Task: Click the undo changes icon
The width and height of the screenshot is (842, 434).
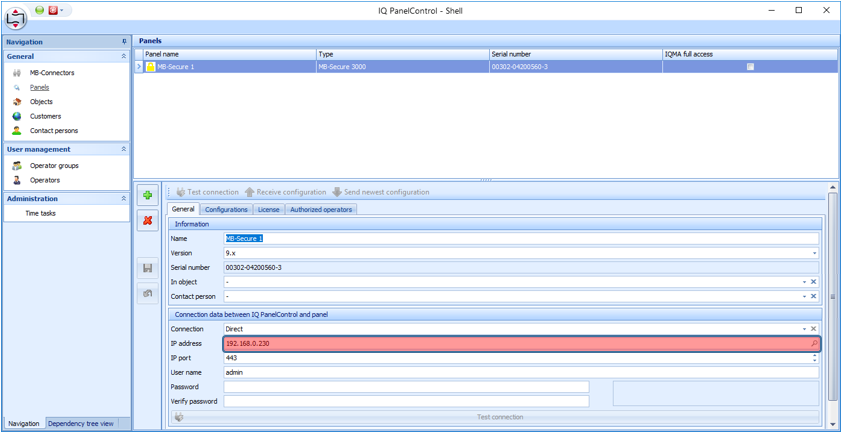Action: click(148, 293)
